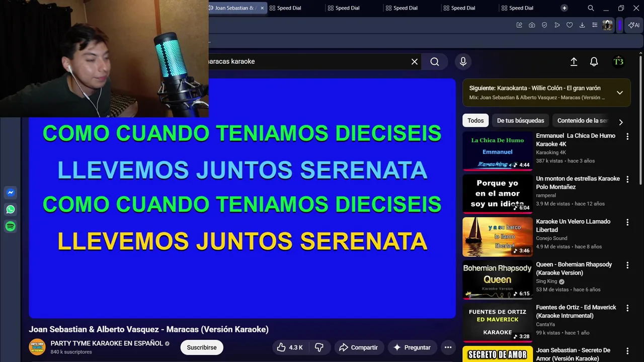Click the Fuentes de Ortiz thumbnail
644x362 pixels.
coord(498,323)
